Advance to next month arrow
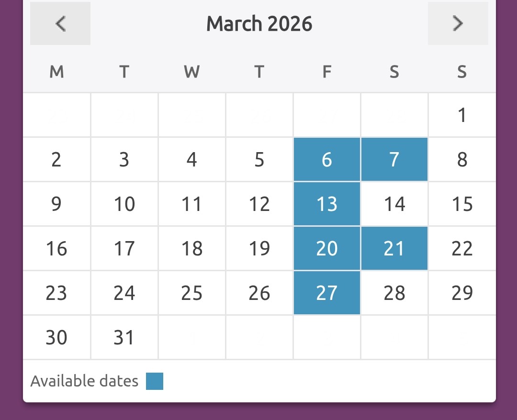Viewport: 517px width, 420px height. pyautogui.click(x=458, y=23)
